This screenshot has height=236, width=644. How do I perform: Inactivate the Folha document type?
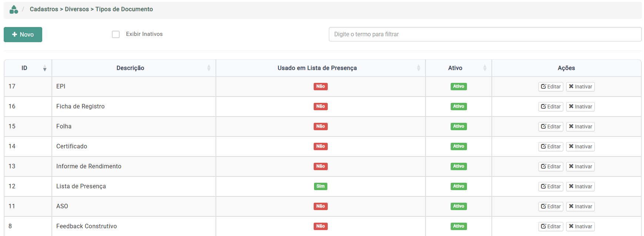(580, 127)
